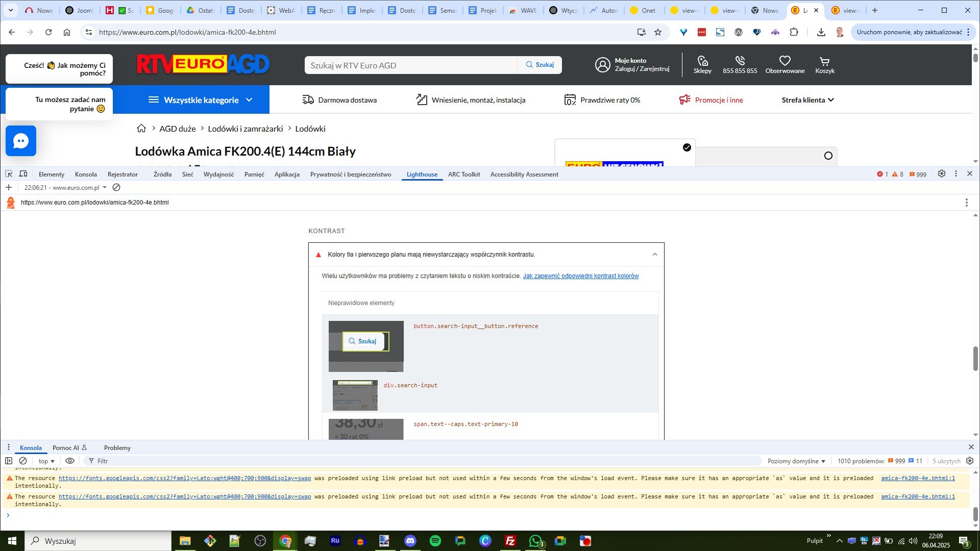Click the div.search-input element thumbnail
Viewport: 980px width, 551px height.
coord(355,395)
